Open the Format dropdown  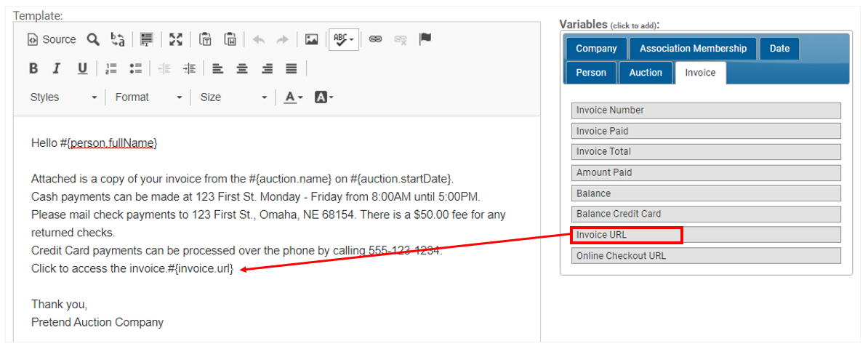[x=148, y=97]
